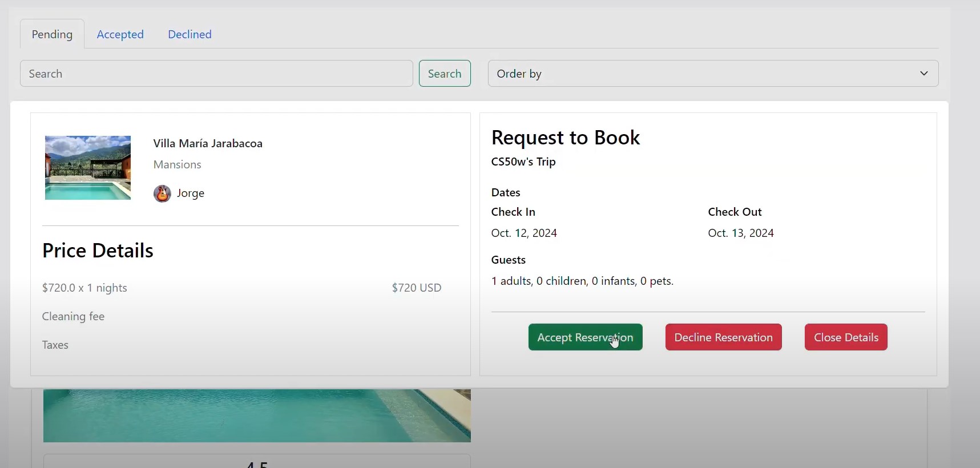The image size is (980, 468).
Task: Click the Order by chevron arrow
Action: (x=923, y=74)
